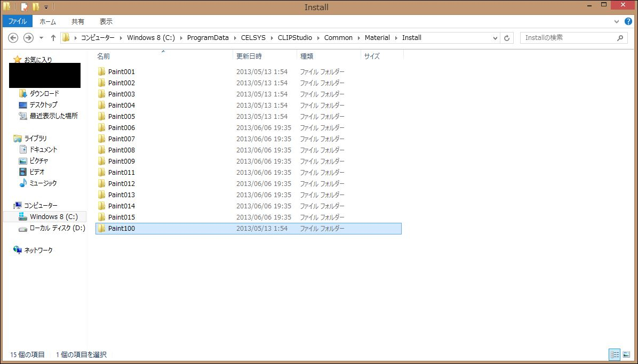Select the Paint015 folder name
Screen dimensions: 638x364
[x=122, y=217]
